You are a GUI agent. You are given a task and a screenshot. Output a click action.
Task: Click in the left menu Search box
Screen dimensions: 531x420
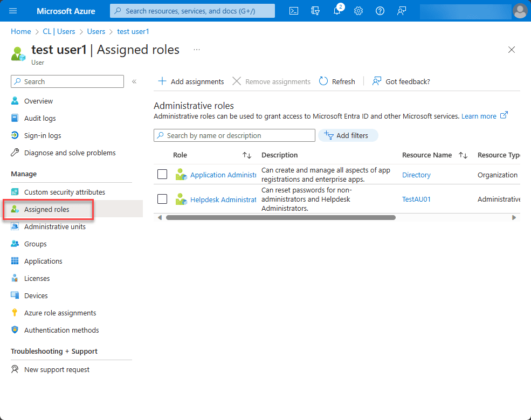(67, 81)
